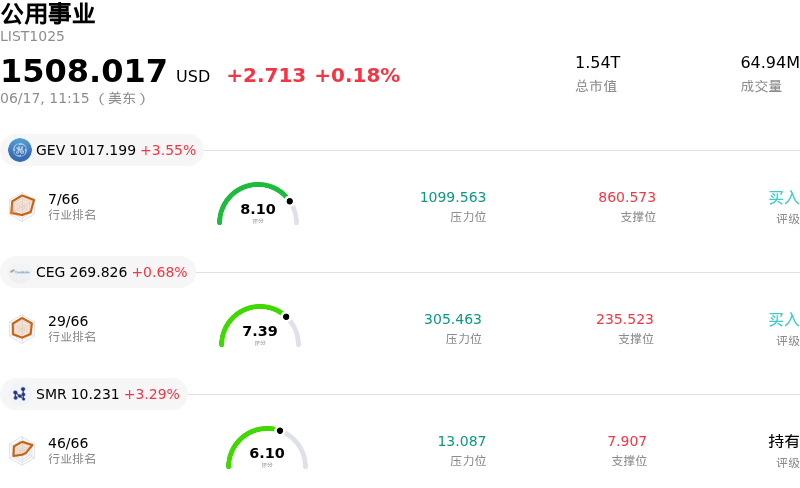Click the 公用事业 sector title

click(48, 14)
